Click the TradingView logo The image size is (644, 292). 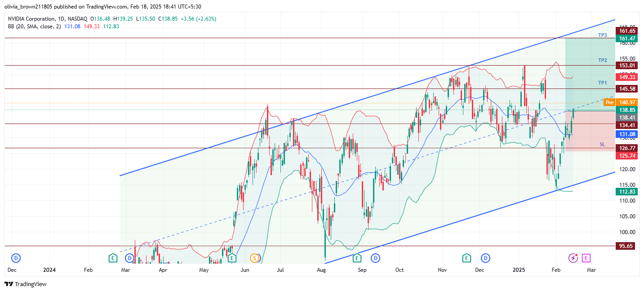pyautogui.click(x=26, y=284)
